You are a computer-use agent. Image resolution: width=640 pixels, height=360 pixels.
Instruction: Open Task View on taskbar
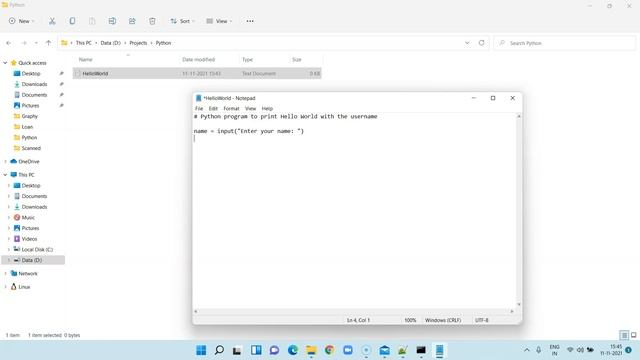click(x=237, y=350)
